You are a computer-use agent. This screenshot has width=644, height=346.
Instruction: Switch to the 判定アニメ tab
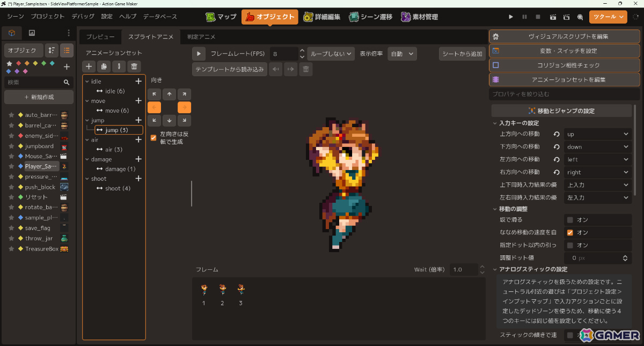point(201,37)
